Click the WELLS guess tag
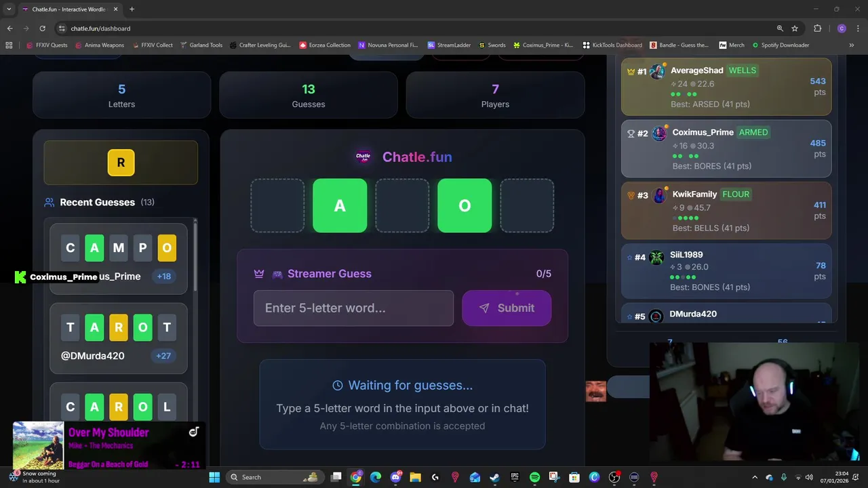The image size is (868, 488). pos(743,70)
